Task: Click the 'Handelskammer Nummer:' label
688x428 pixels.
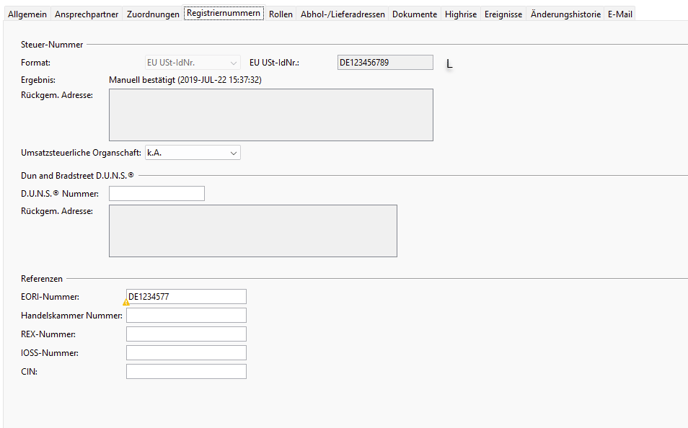Action: coord(72,316)
